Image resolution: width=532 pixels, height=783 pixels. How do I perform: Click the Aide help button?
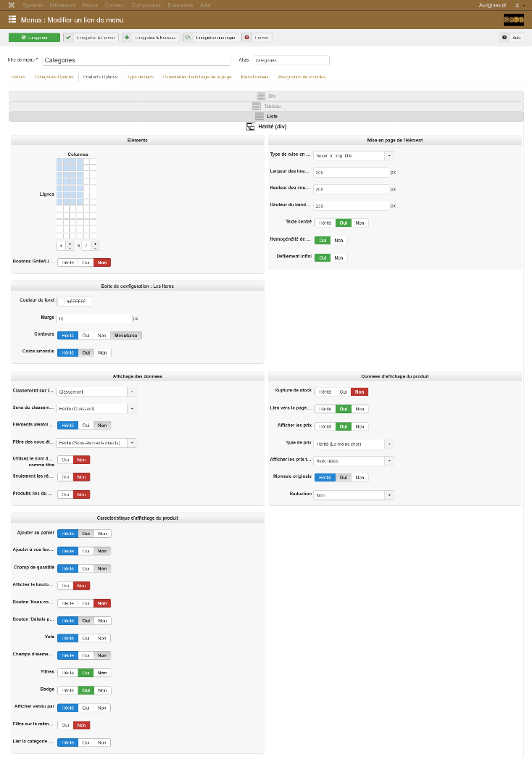tap(512, 37)
